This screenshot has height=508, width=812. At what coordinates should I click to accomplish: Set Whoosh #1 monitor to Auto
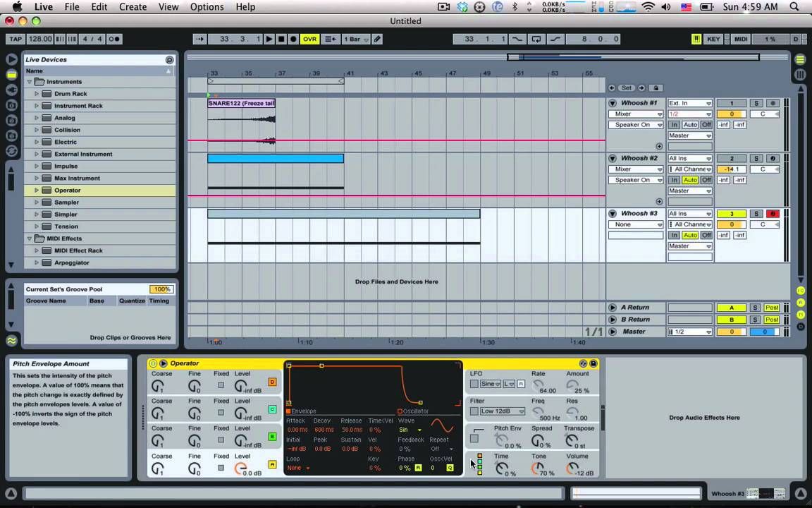pos(690,125)
